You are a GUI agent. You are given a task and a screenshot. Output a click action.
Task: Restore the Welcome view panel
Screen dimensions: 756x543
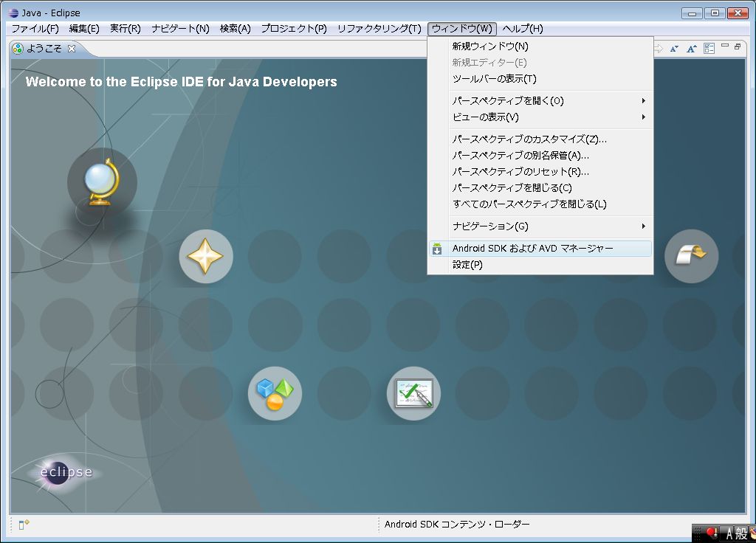tap(738, 46)
